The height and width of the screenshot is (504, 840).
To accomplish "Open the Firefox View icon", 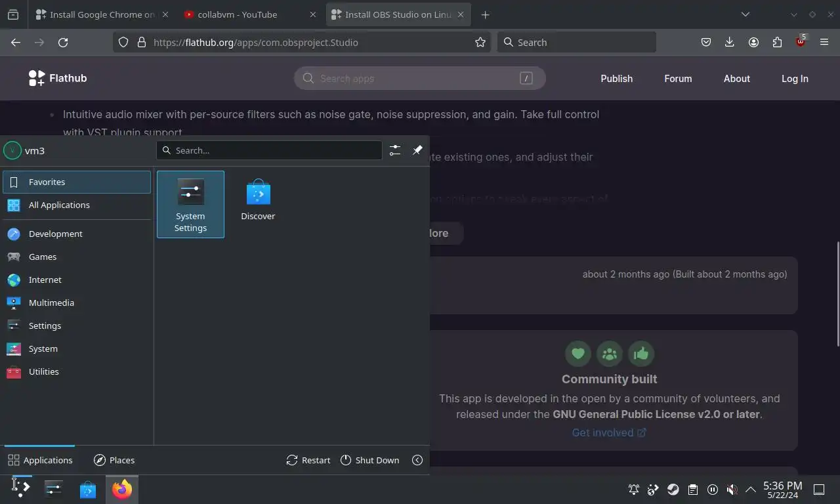I will 13,14.
